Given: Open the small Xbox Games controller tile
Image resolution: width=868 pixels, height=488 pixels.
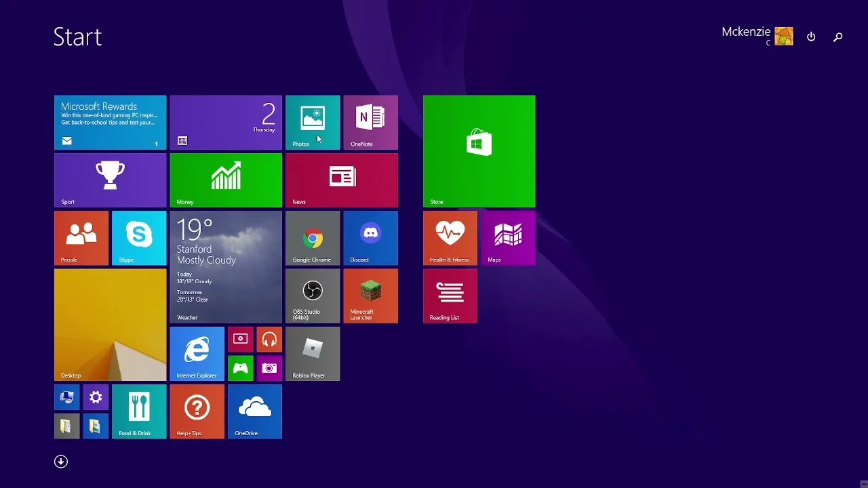Looking at the screenshot, I should click(241, 368).
